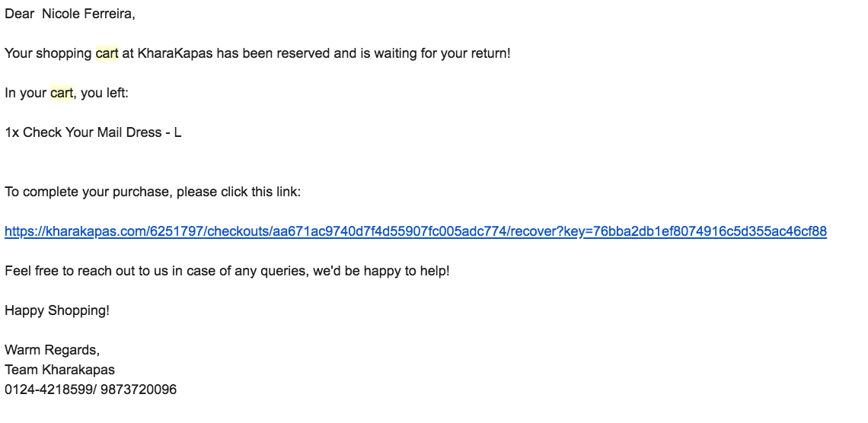
Task: Click the word "Dear" in the greeting
Action: pyautogui.click(x=20, y=14)
